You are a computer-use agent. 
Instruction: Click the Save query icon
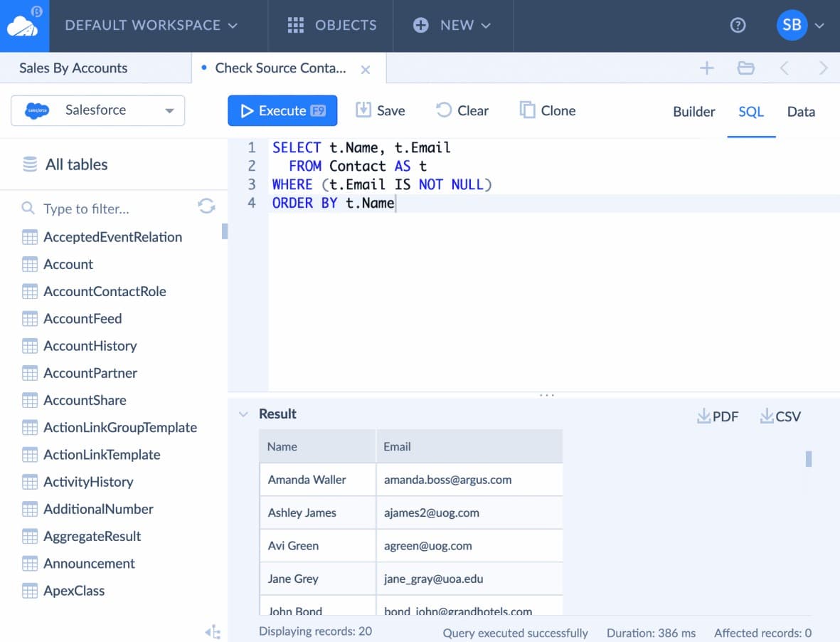pos(380,110)
